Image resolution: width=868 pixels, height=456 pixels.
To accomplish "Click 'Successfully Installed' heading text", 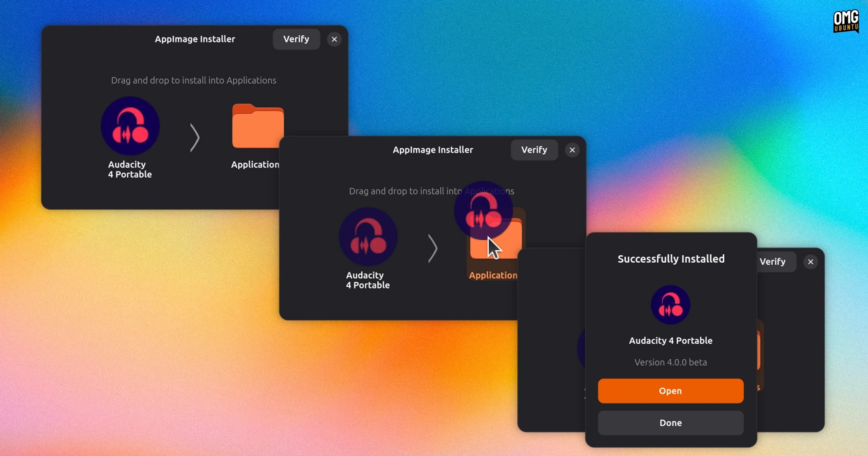I will pyautogui.click(x=671, y=259).
